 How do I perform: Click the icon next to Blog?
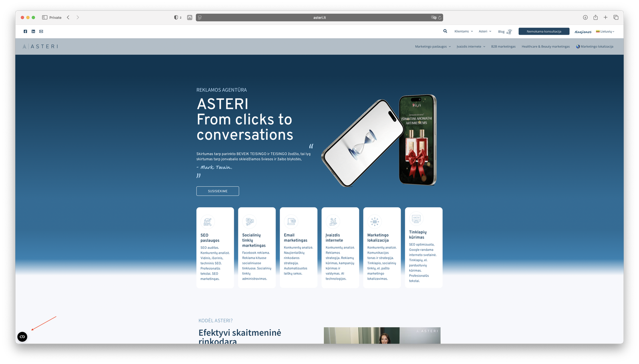point(509,31)
